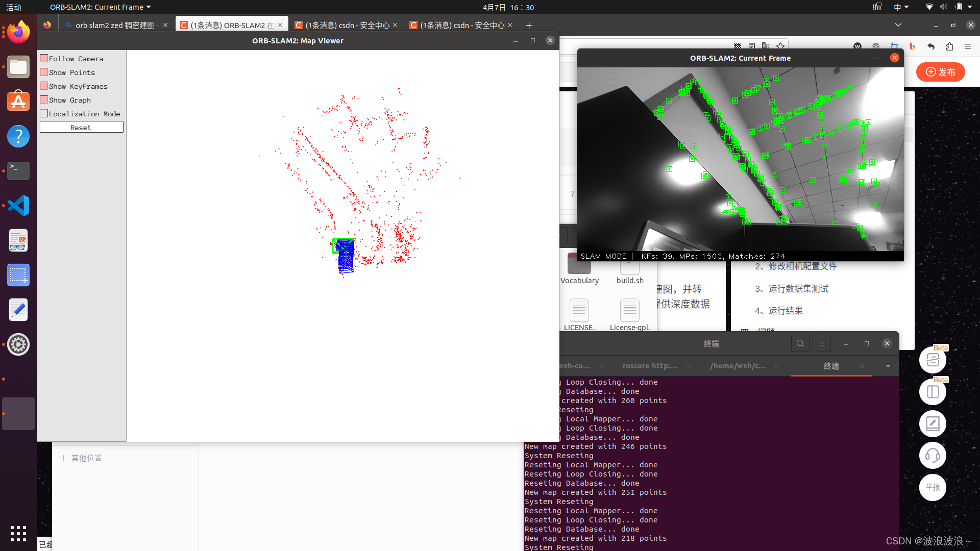The height and width of the screenshot is (551, 980).
Task: Click the first Beta floating sidebar button
Action: [933, 360]
